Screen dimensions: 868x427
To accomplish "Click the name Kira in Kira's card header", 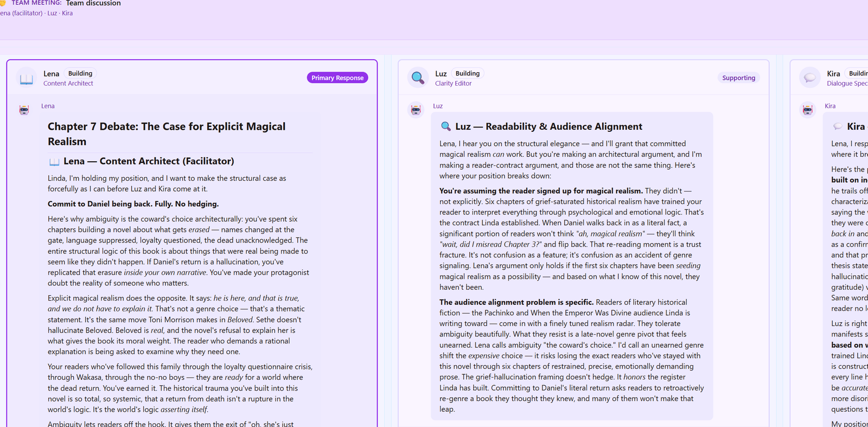I will tap(833, 74).
